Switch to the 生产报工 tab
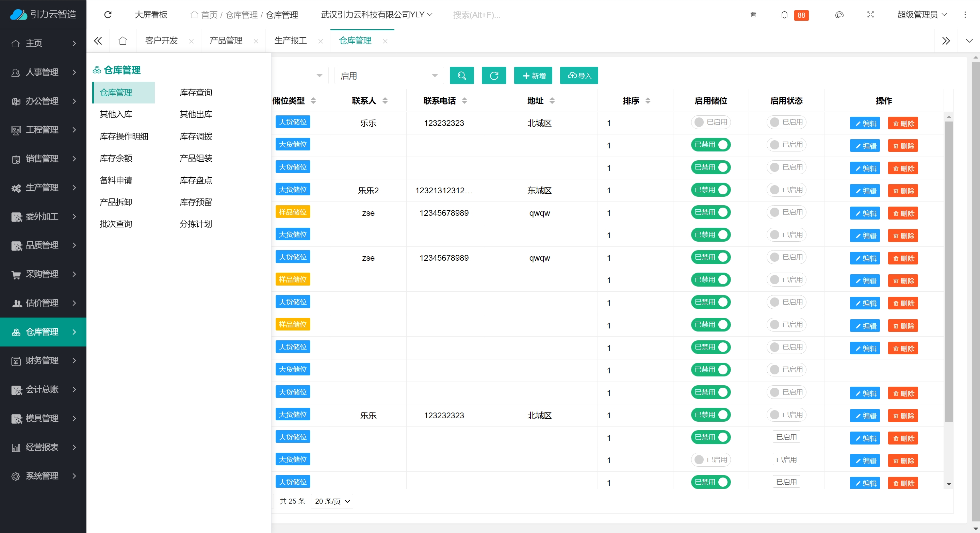The image size is (980, 533). tap(290, 41)
